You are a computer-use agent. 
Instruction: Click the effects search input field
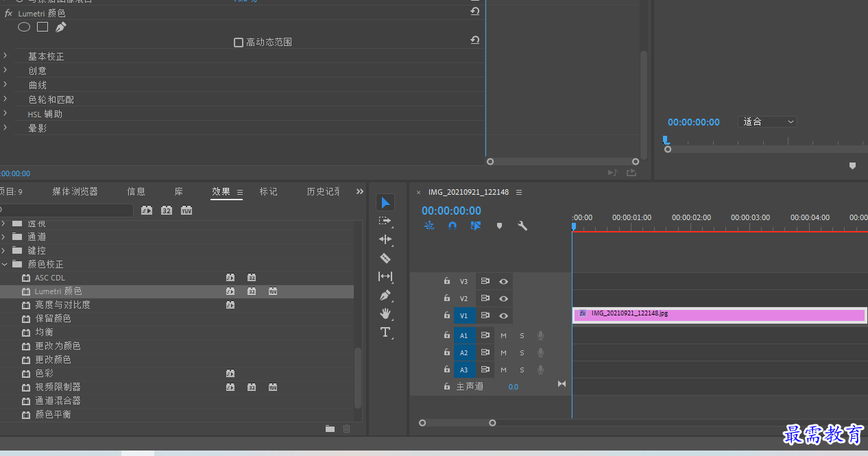[x=67, y=210]
